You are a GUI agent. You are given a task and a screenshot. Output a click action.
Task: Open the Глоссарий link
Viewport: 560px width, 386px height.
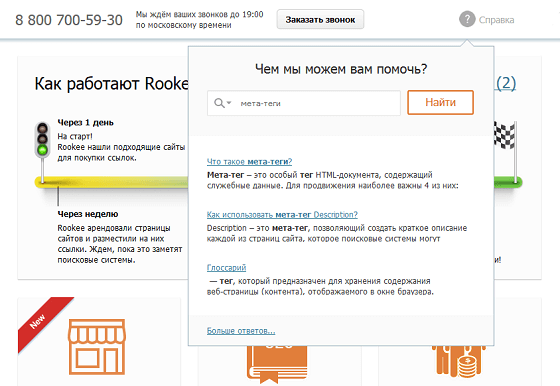pyautogui.click(x=226, y=267)
